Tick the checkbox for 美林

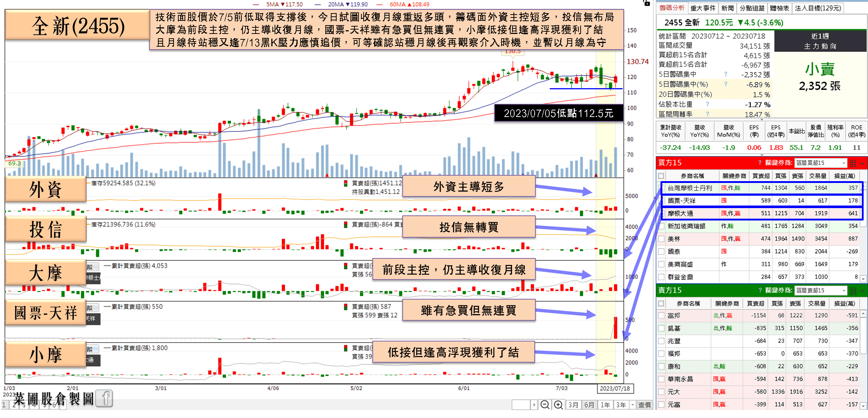(x=661, y=239)
